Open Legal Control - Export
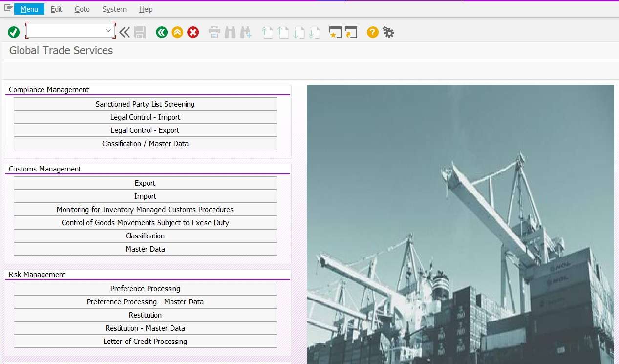The width and height of the screenshot is (619, 364). pos(145,130)
